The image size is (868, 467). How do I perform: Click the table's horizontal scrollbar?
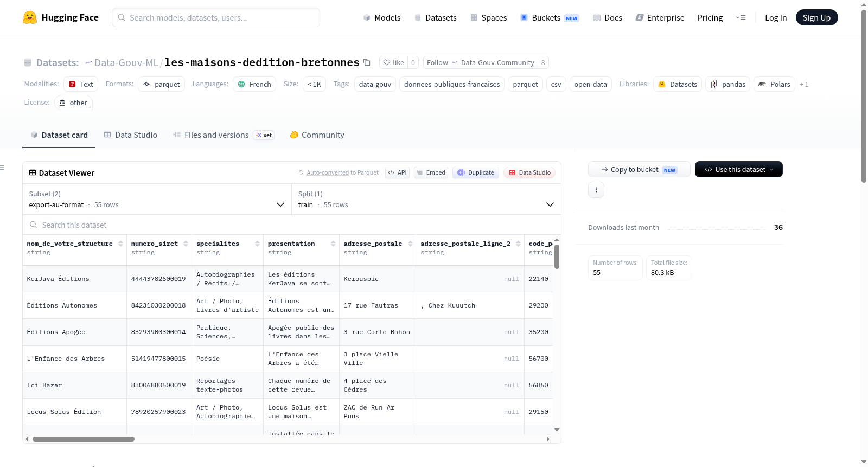84,439
